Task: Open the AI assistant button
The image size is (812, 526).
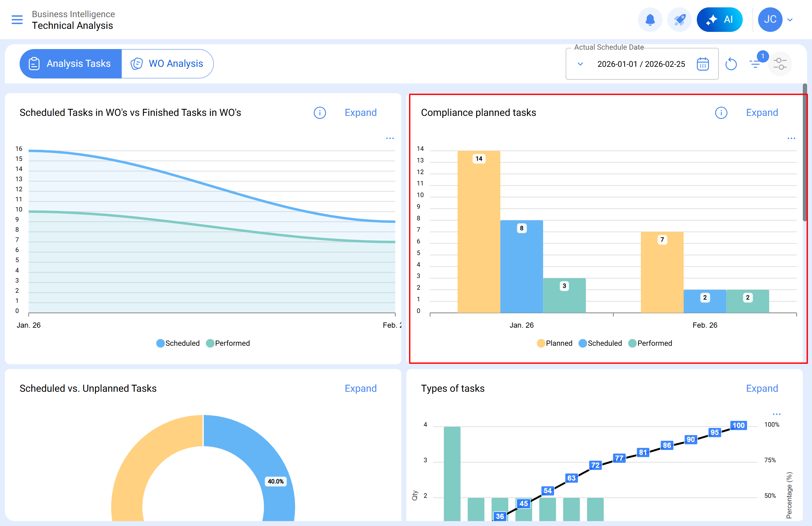Action: (x=719, y=19)
